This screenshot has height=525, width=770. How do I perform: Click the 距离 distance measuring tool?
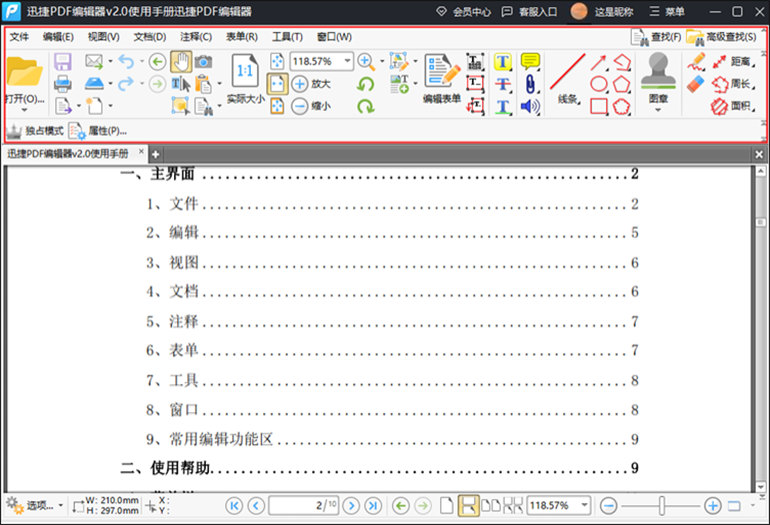pyautogui.click(x=734, y=61)
